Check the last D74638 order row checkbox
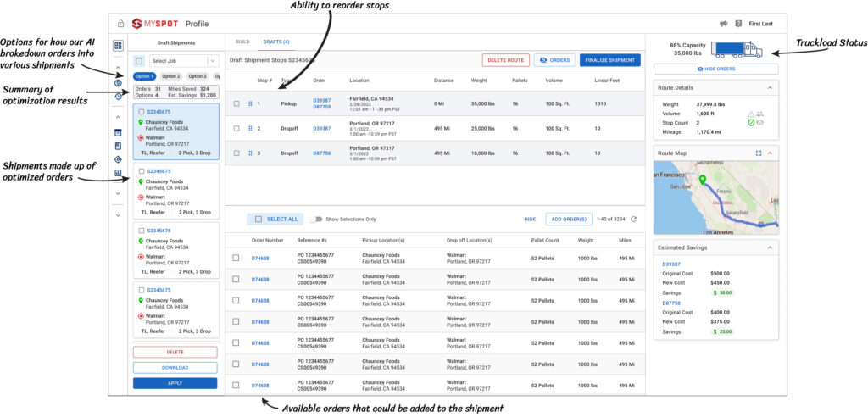868x417 pixels. point(236,386)
